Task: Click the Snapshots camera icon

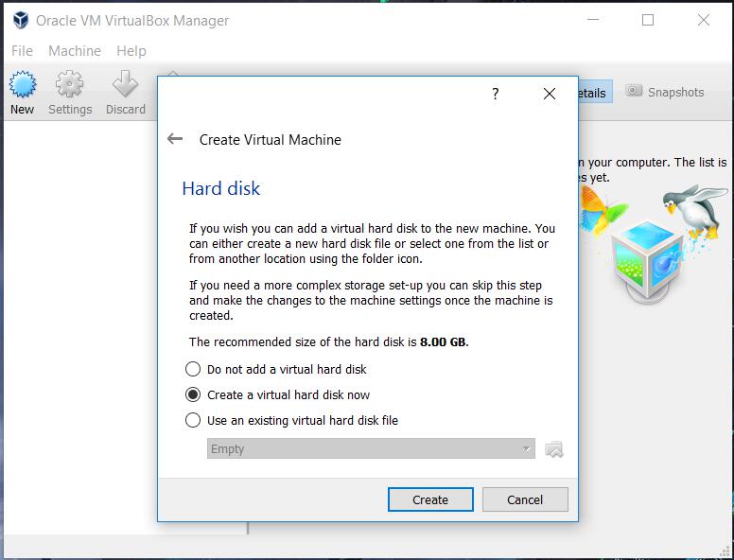Action: (634, 91)
